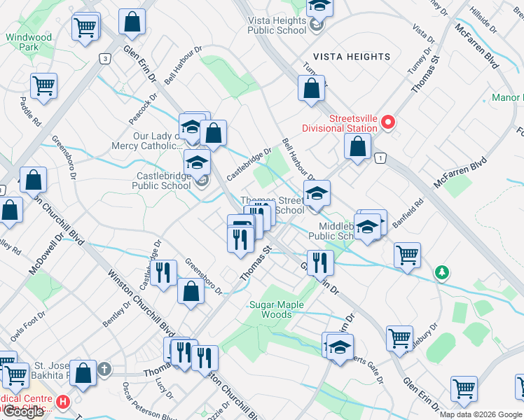This screenshot has width=524, height=420.
Task: Select the green tree park marker
Action: point(442,272)
